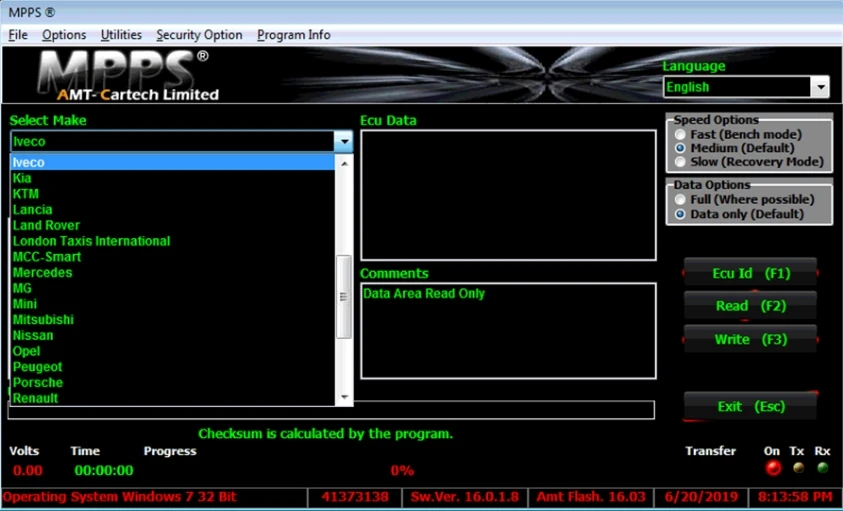Viewport: 843px width, 511px height.
Task: Click the Write (F3) button
Action: [x=751, y=339]
